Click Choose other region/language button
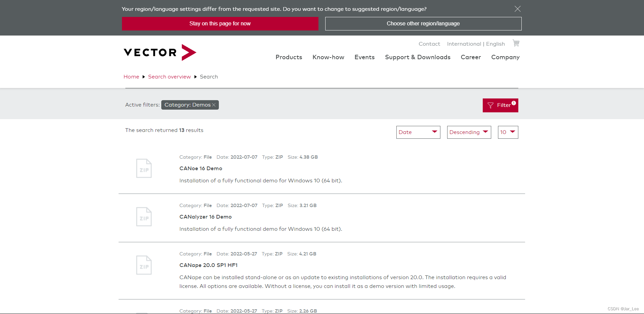 coord(423,24)
